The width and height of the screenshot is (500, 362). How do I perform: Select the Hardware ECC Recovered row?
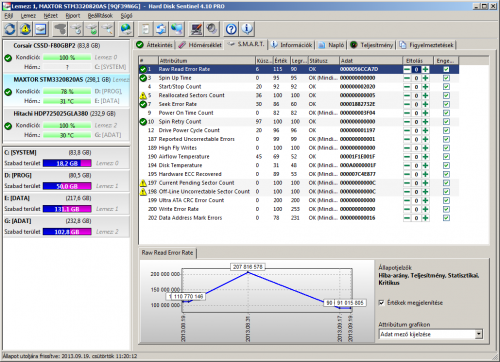pyautogui.click(x=299, y=174)
